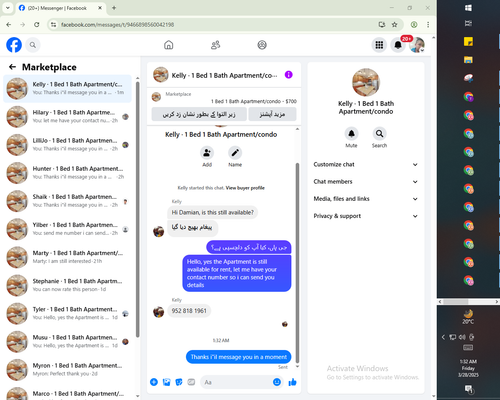Viewport: 500px width, 400px height.
Task: Open conversation information purple icon
Action: 289,75
